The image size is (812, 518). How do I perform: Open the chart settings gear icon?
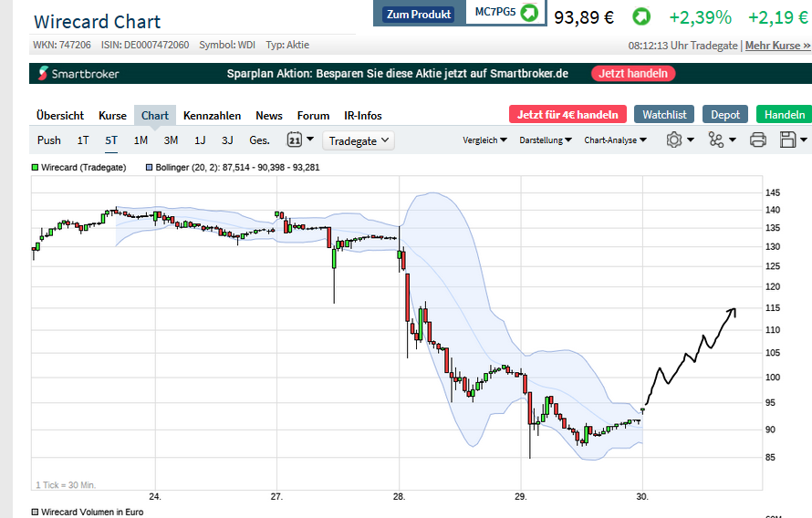point(673,140)
